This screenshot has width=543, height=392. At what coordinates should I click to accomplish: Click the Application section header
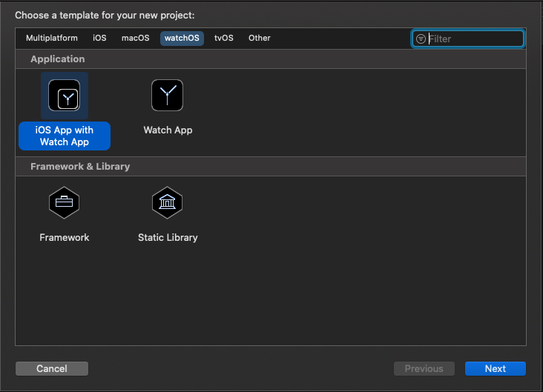pyautogui.click(x=271, y=59)
